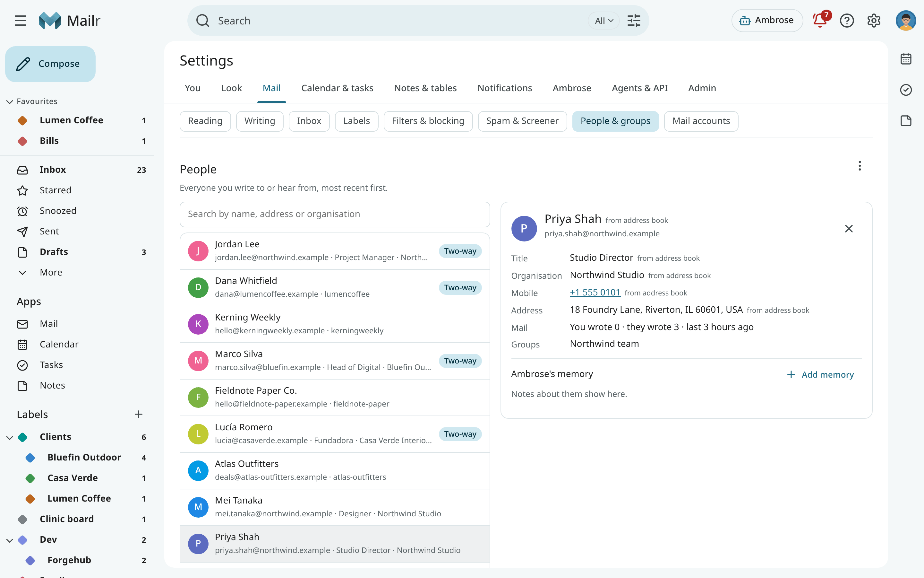Collapse the Favourites section
This screenshot has height=578, width=924.
[10, 101]
